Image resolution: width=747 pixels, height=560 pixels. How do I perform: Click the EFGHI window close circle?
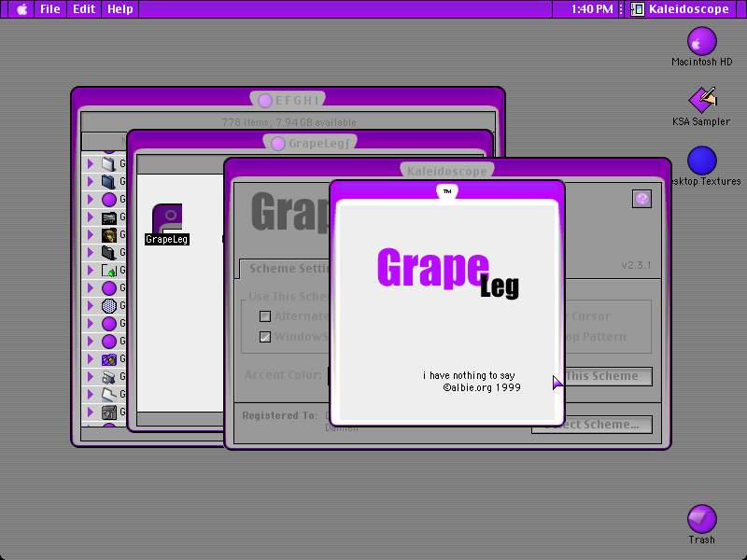click(265, 101)
